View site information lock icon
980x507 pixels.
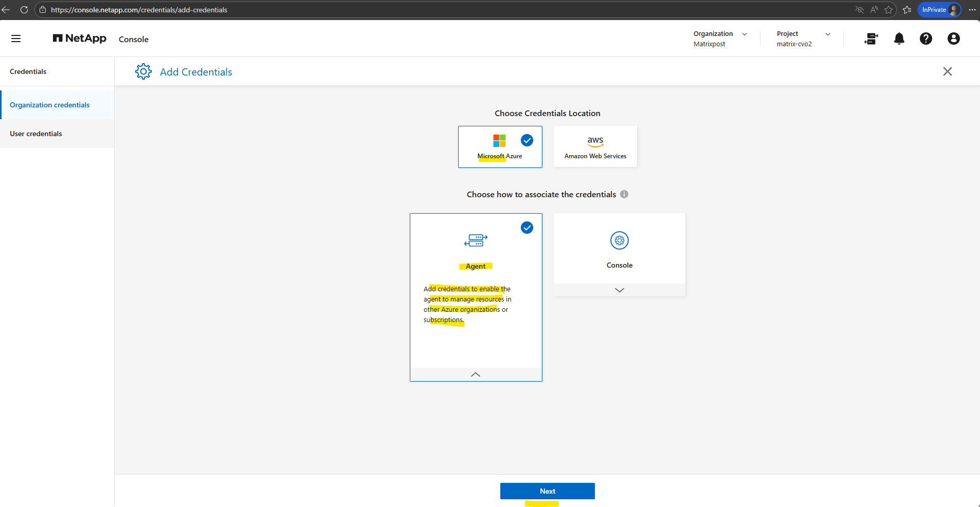point(43,10)
